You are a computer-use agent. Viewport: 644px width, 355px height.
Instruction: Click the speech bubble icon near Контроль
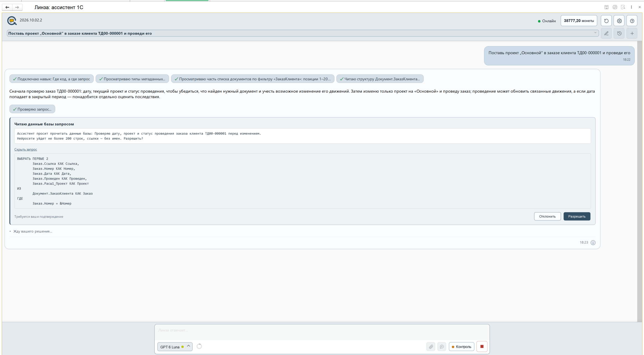(442, 346)
